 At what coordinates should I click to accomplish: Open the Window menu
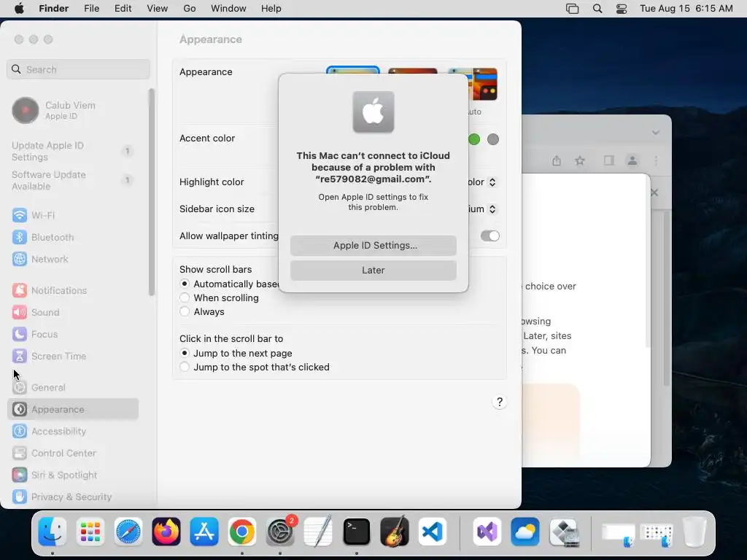[x=228, y=9]
